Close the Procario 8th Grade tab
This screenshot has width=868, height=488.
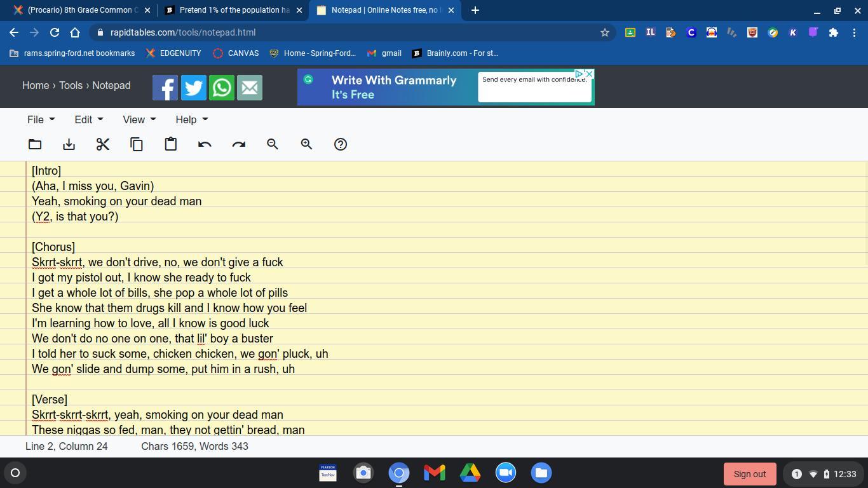click(x=147, y=10)
